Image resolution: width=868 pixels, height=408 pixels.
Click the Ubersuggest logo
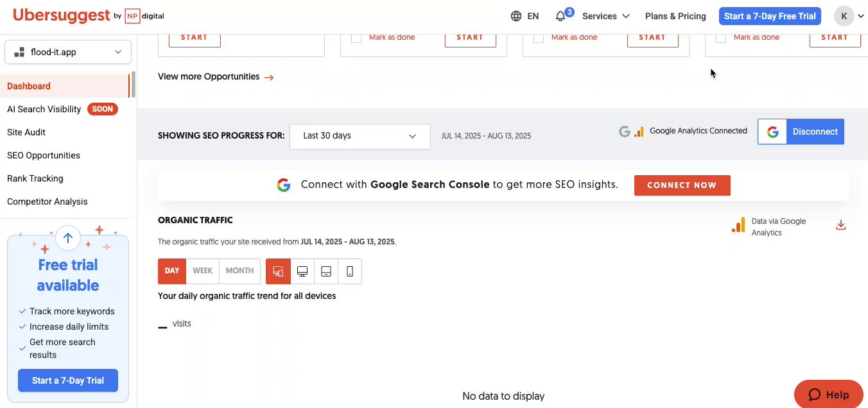[62, 16]
